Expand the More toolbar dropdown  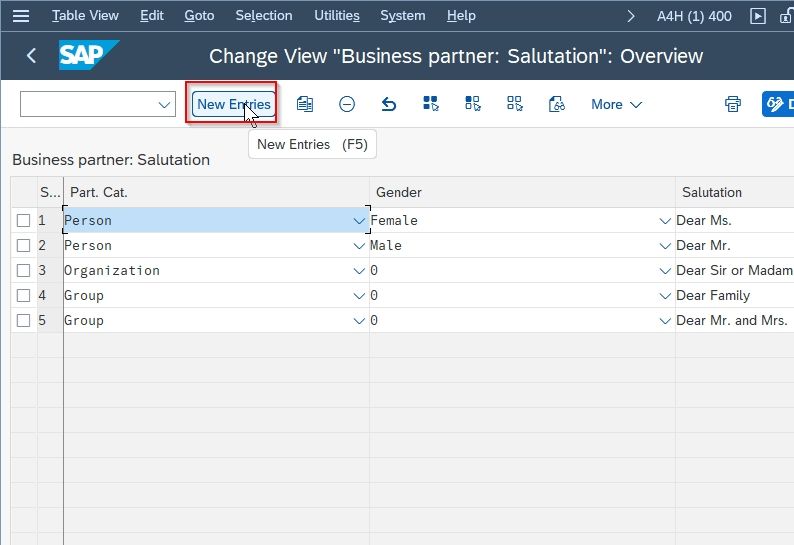tap(616, 104)
